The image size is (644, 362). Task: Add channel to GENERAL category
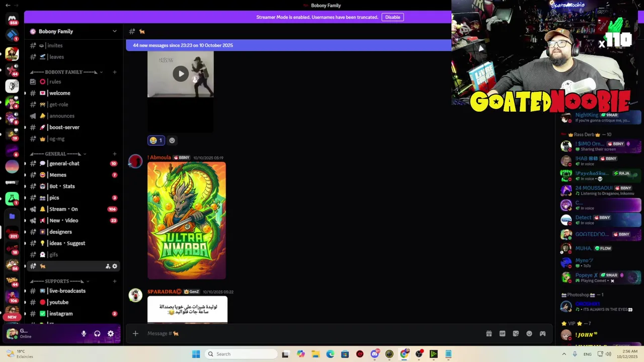point(115,154)
